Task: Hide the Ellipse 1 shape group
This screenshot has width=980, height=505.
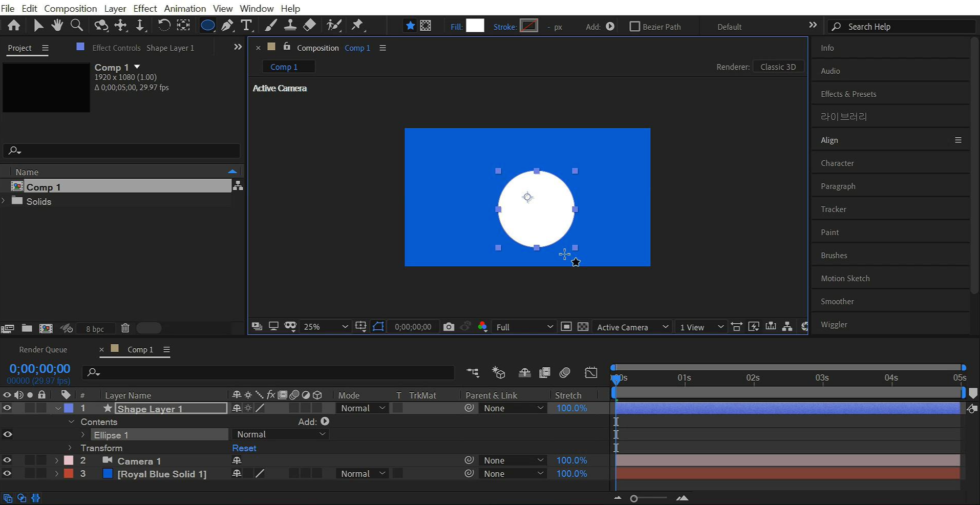Action: click(x=7, y=435)
